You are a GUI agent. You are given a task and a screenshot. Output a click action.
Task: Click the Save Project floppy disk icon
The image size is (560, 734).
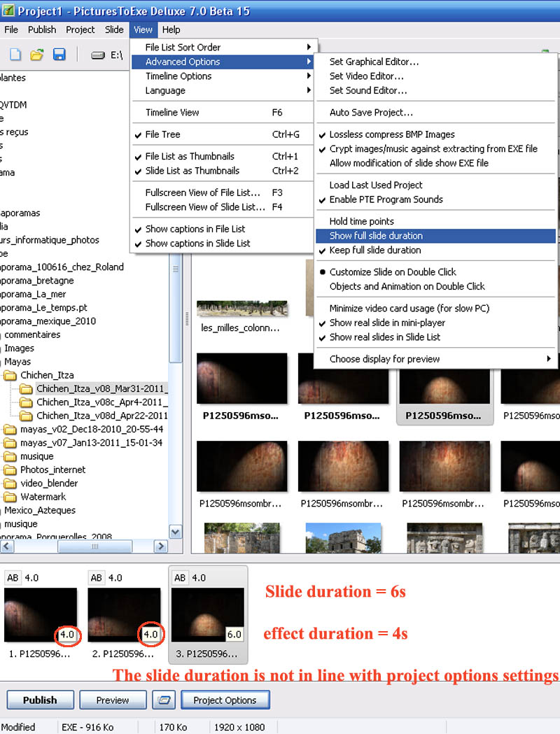pos(59,55)
